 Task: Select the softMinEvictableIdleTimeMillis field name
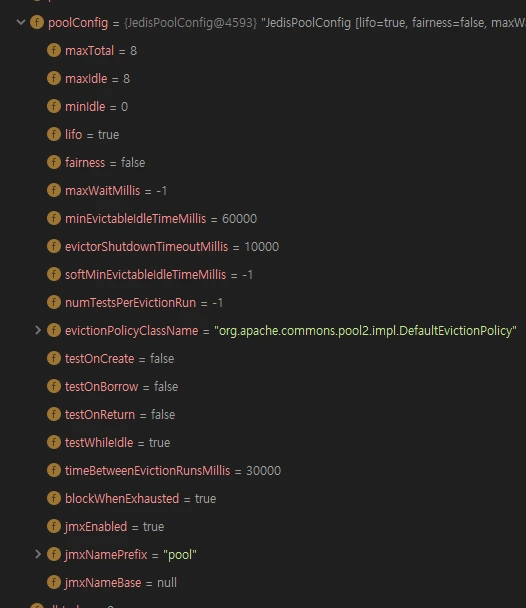click(x=145, y=275)
